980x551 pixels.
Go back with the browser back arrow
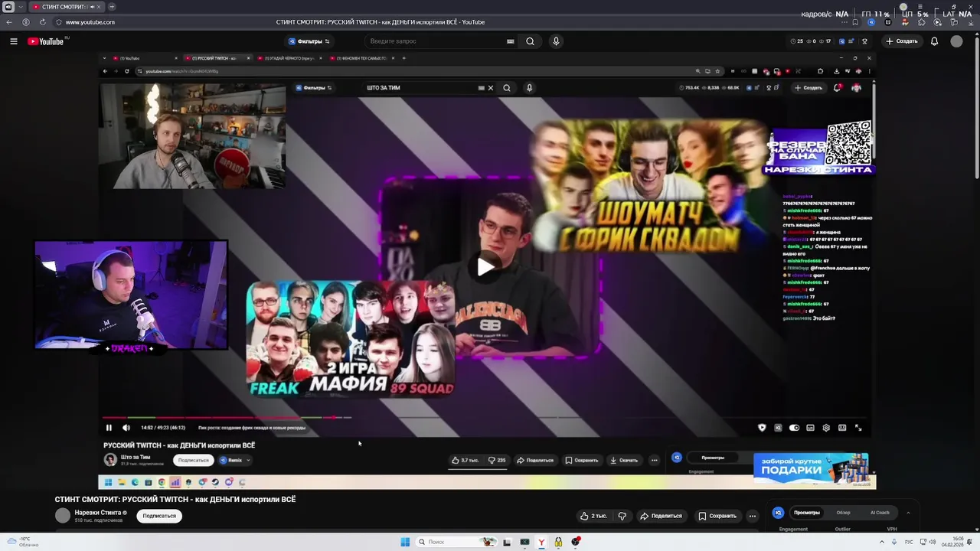(9, 22)
